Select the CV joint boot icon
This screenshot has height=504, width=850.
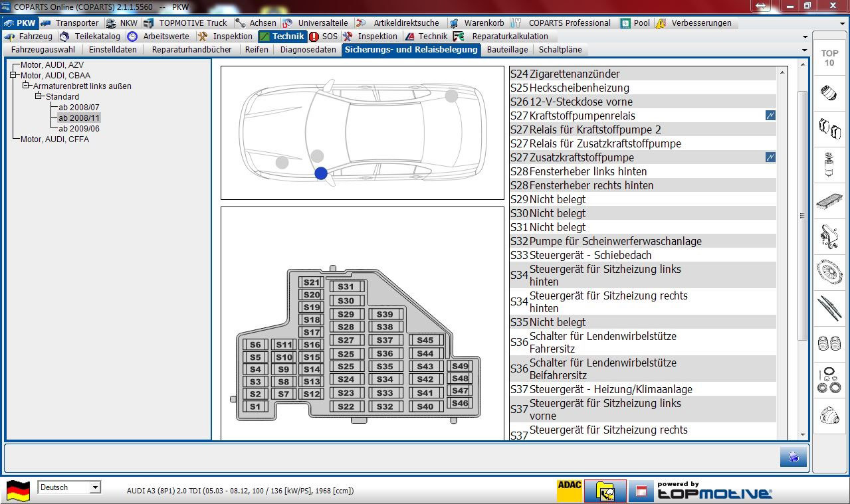tap(829, 416)
